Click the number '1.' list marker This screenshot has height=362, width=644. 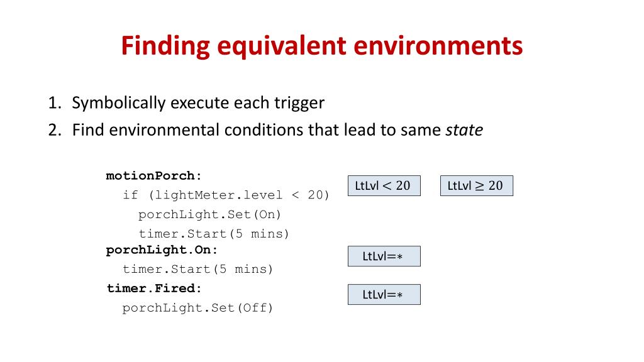point(55,102)
